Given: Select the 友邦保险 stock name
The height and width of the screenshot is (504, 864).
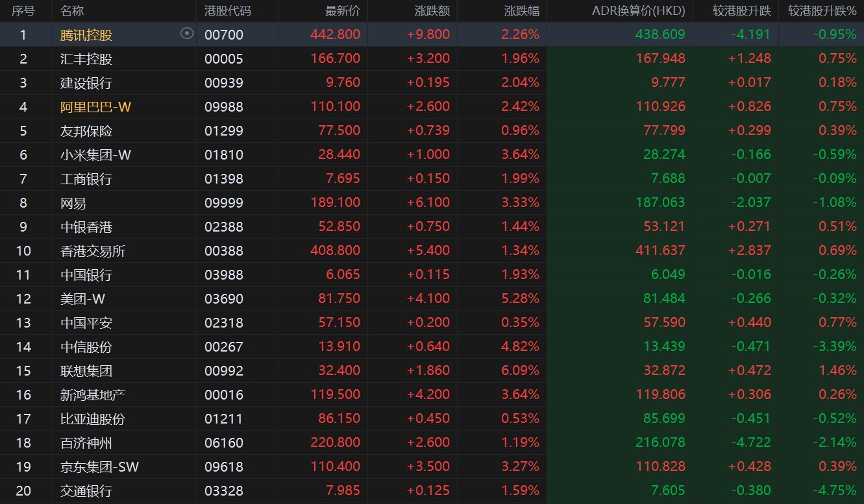Looking at the screenshot, I should [86, 131].
